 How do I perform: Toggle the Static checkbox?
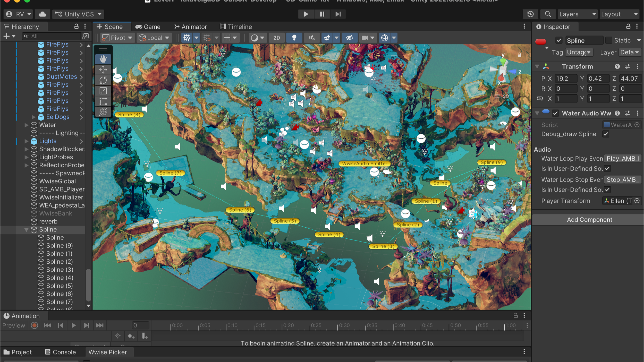tap(608, 40)
